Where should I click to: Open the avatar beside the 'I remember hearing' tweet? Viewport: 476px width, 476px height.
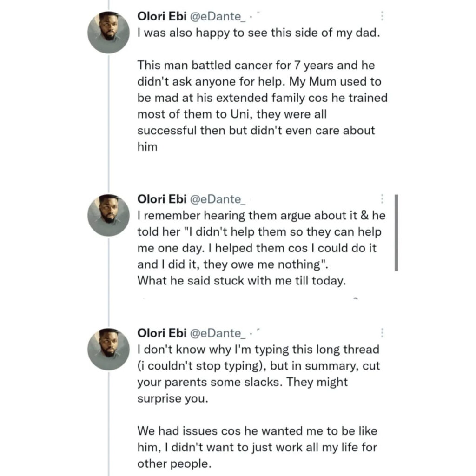pyautogui.click(x=109, y=216)
